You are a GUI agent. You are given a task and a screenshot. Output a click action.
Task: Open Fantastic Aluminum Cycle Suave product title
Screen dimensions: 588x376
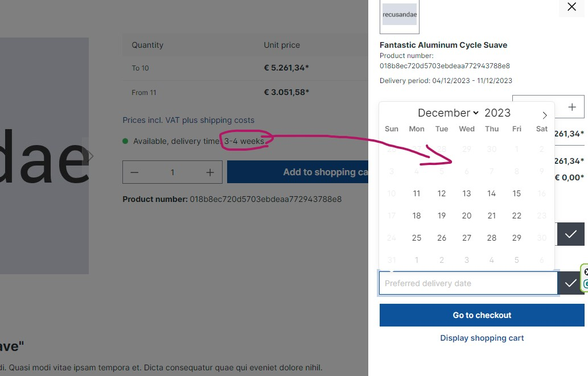point(443,45)
